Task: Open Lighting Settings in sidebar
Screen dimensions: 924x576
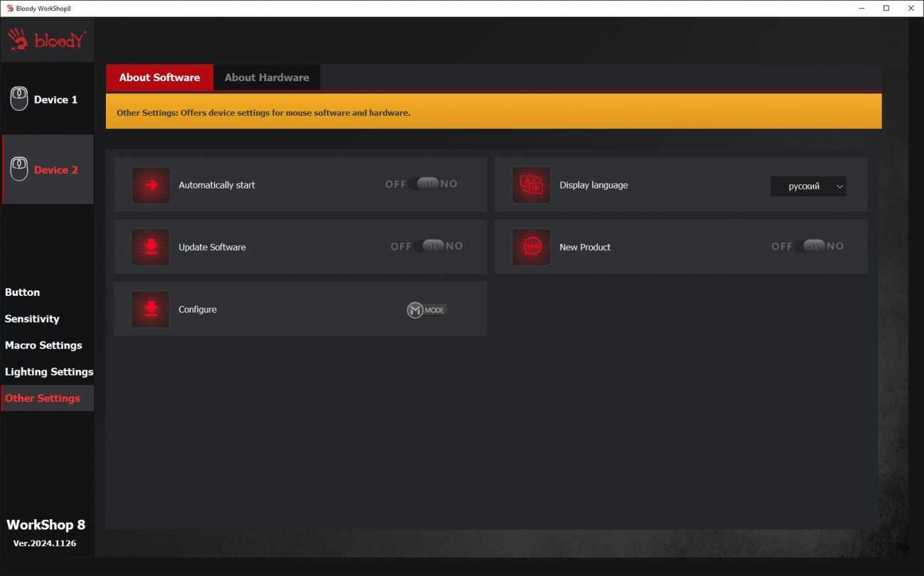Action: pos(49,371)
